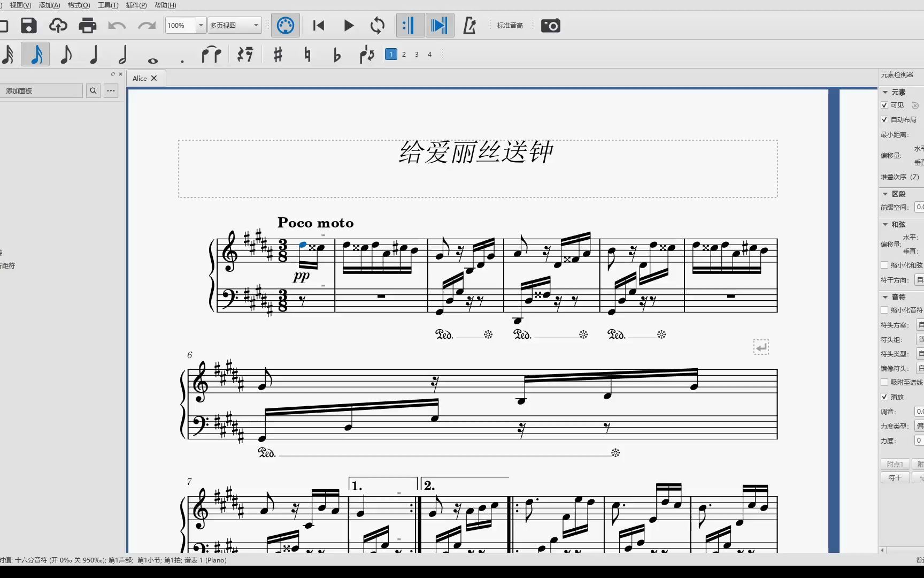Apply sharp accidental
This screenshot has height=578, width=924.
click(278, 54)
